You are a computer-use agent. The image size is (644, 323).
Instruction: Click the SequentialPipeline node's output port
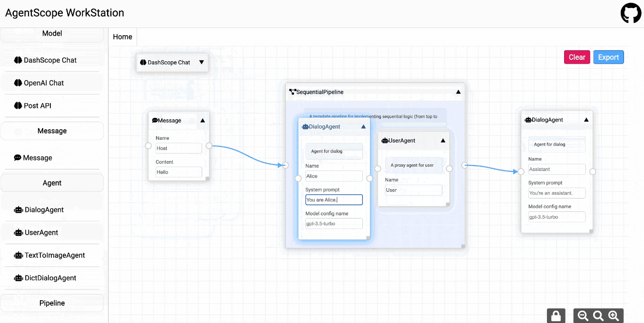[x=465, y=165]
